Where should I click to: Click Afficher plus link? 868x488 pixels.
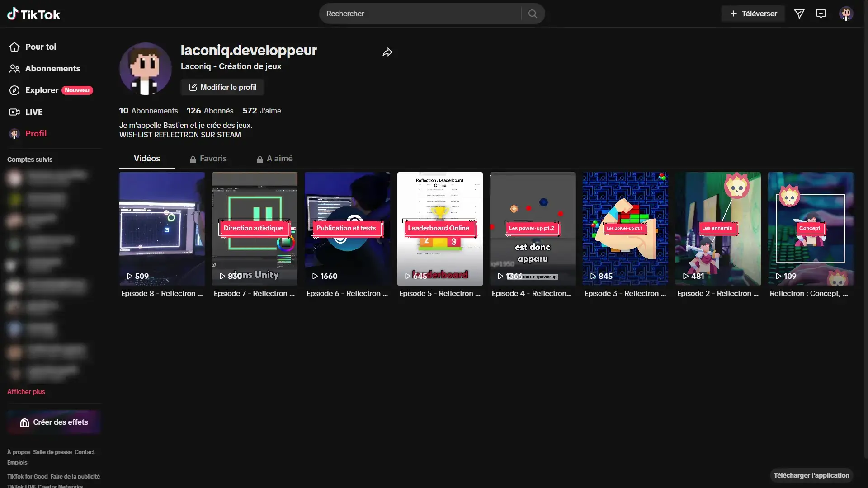pos(26,392)
